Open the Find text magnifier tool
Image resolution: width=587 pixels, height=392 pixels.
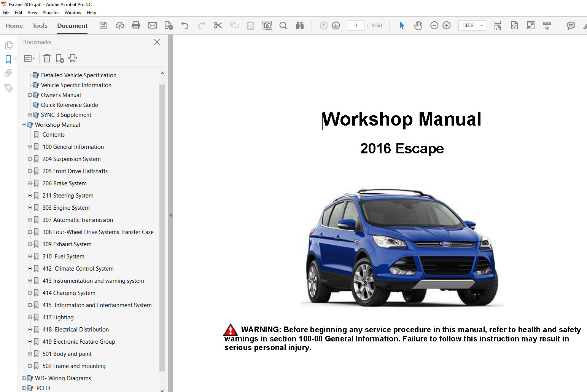point(283,25)
